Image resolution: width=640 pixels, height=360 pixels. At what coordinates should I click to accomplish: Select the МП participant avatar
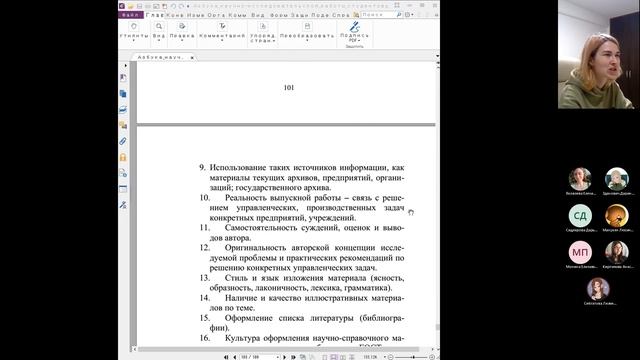[x=580, y=252]
